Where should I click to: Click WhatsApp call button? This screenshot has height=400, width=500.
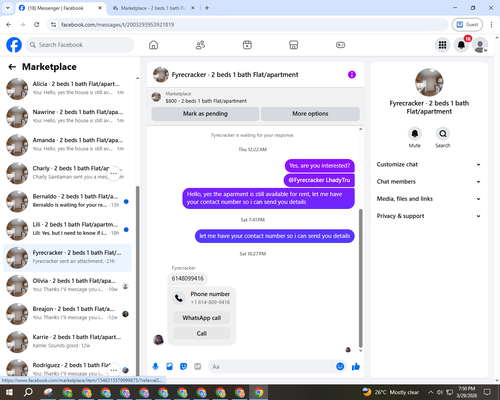(x=202, y=318)
